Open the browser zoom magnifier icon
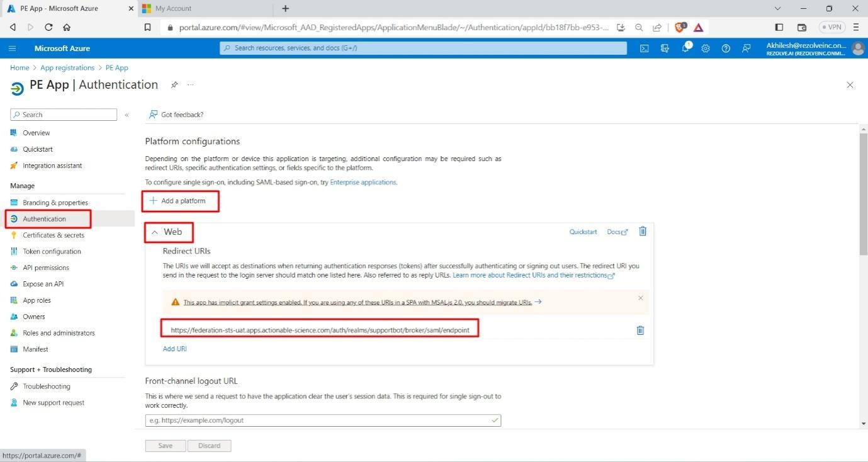Viewport: 868px width, 462px height. point(639,27)
